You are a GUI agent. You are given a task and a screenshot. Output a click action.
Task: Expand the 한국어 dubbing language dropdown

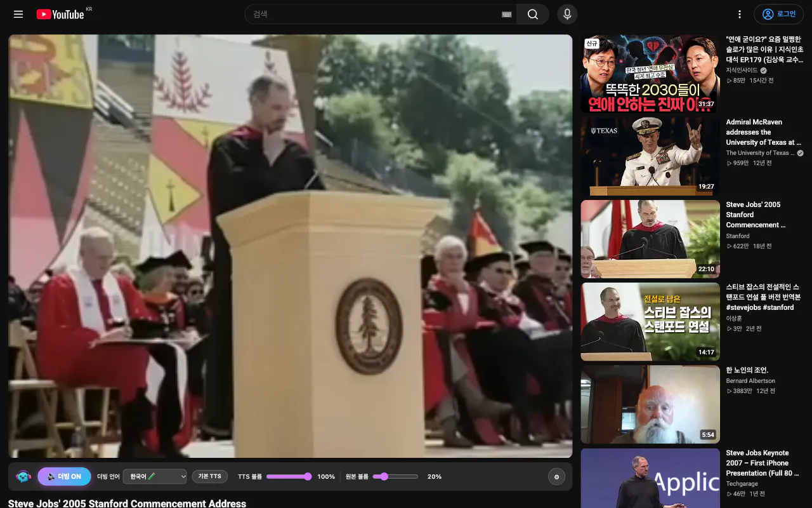(x=155, y=476)
